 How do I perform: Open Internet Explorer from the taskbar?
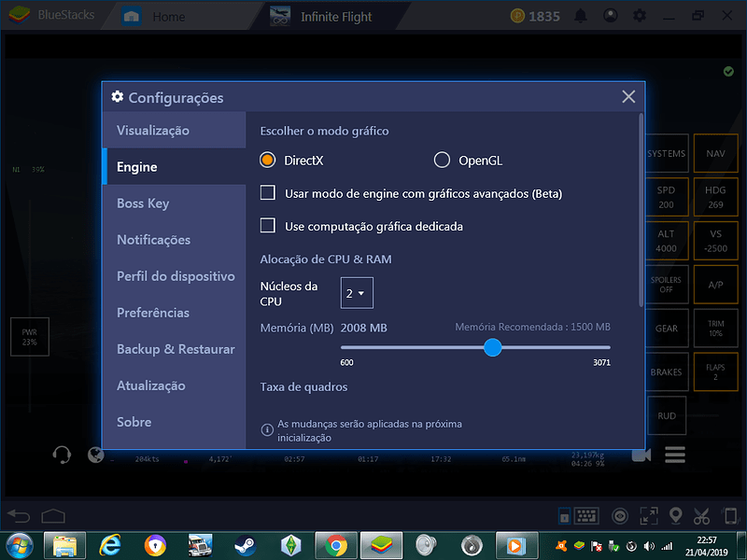109,546
